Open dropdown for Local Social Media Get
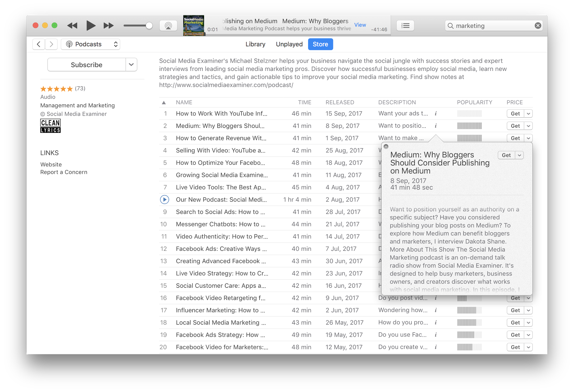This screenshot has height=392, width=574. 528,322
